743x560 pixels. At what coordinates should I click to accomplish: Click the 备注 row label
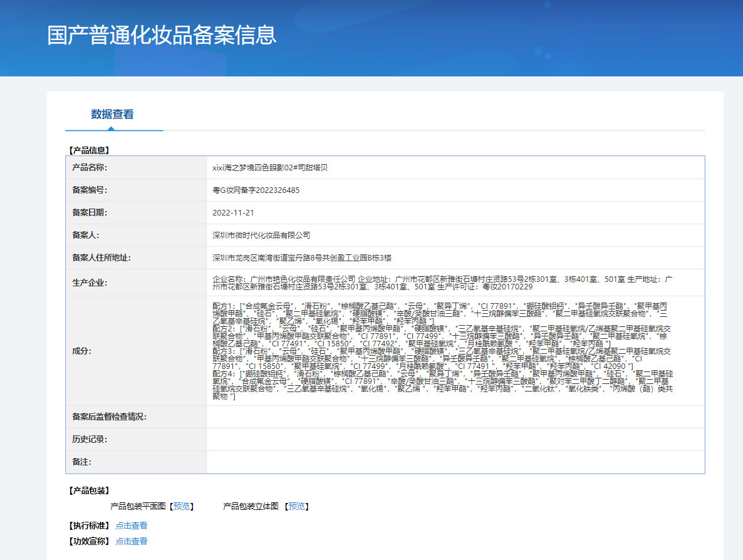[81, 462]
